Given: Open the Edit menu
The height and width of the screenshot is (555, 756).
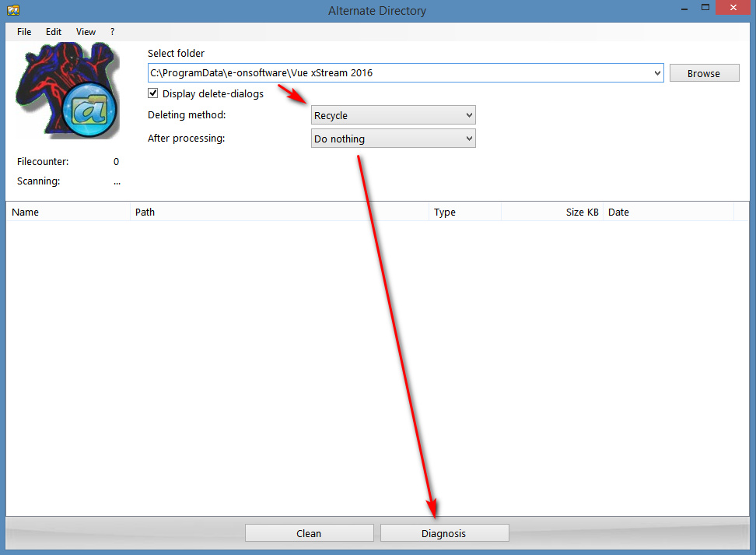Looking at the screenshot, I should (x=54, y=32).
